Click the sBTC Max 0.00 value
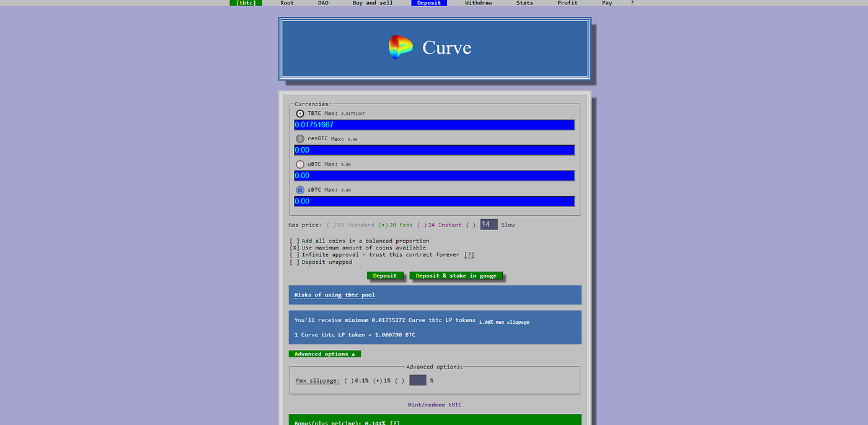This screenshot has height=425, width=868. click(346, 190)
